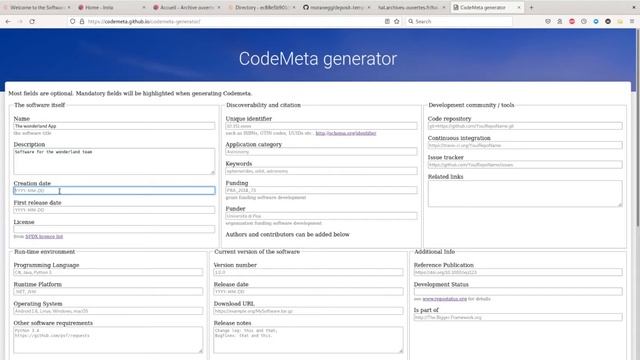The width and height of the screenshot is (640, 360).
Task: Click the Operating System field
Action: click(108, 311)
